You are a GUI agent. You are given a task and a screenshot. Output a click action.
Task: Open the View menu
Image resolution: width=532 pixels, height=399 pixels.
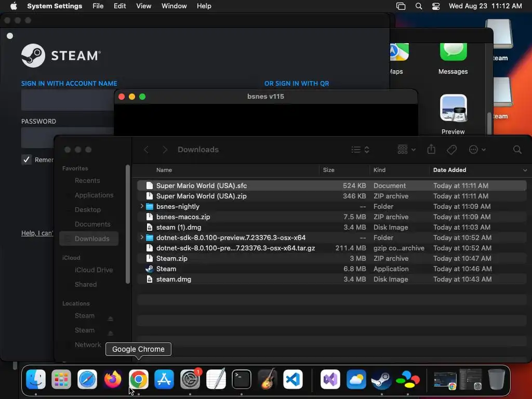[143, 6]
